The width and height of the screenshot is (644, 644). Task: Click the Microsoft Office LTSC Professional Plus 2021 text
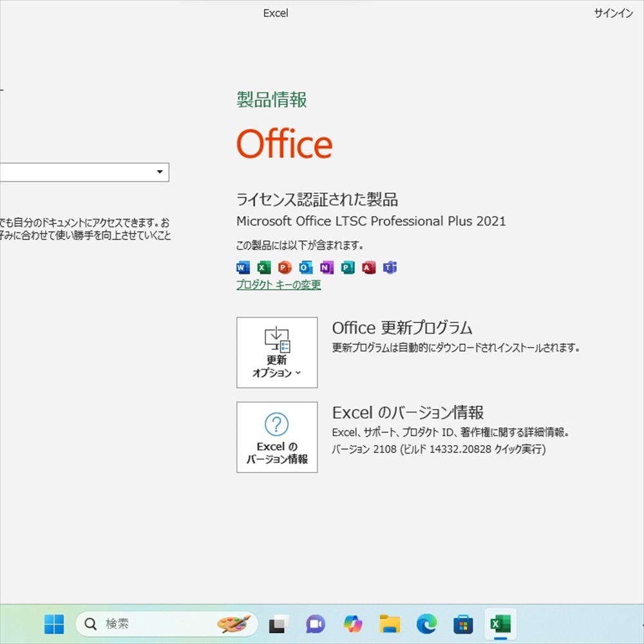[x=371, y=222]
